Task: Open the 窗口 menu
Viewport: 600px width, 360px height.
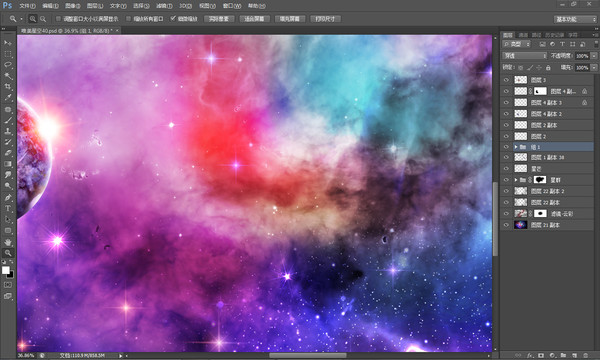Action: (232, 6)
